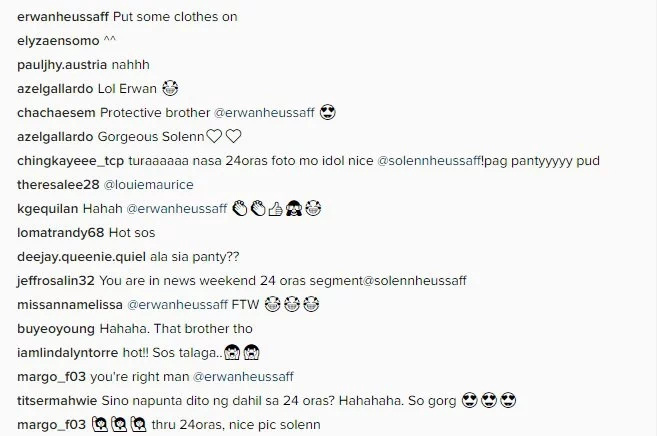Click the laughing emoji after 'Lol Erwan'
Viewport: 657px width, 436px height.
point(170,88)
